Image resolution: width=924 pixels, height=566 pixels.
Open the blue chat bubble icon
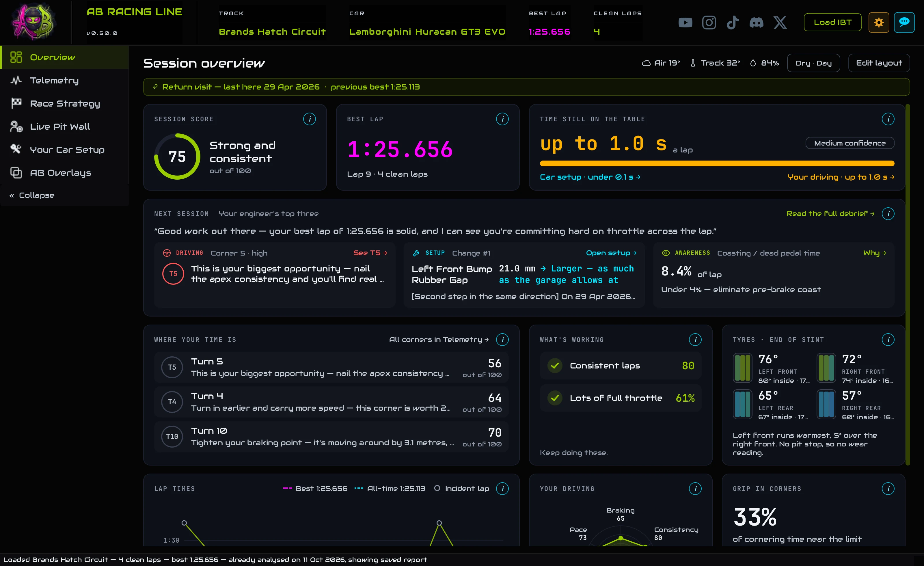tap(904, 23)
